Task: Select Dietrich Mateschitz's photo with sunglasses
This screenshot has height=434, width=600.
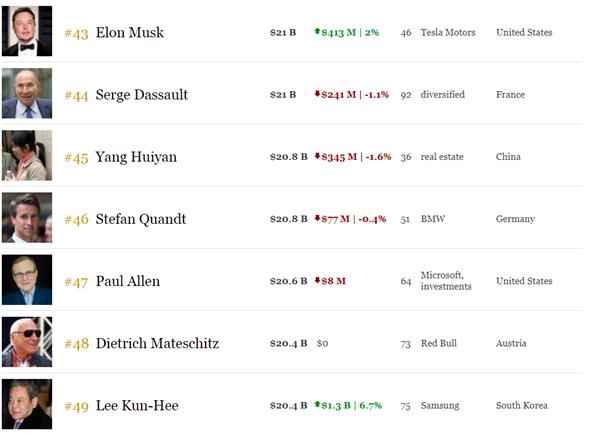Action: (27, 342)
